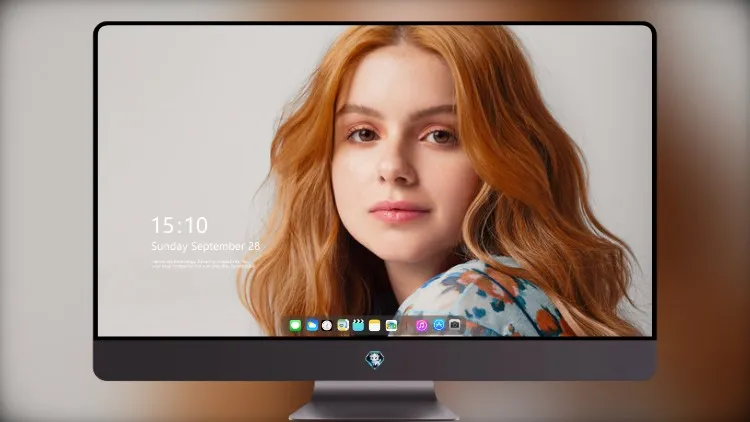
Task: Open the Weather app in dock
Action: pyautogui.click(x=312, y=325)
